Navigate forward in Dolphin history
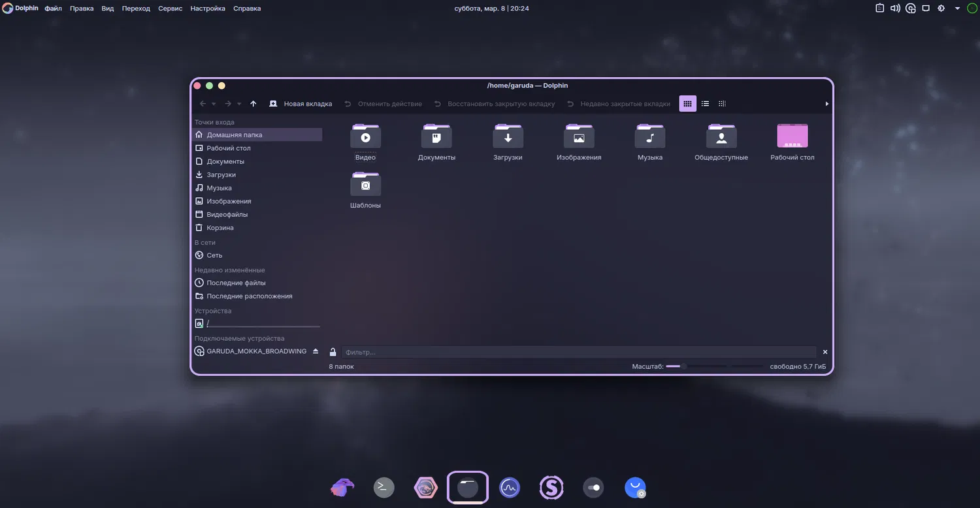The width and height of the screenshot is (980, 508). tap(228, 104)
